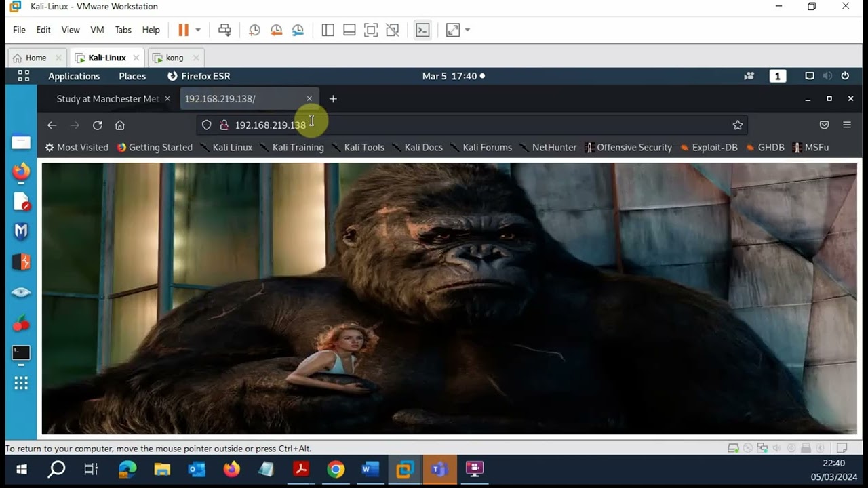Open the NetHunter bookmark

tap(548, 148)
